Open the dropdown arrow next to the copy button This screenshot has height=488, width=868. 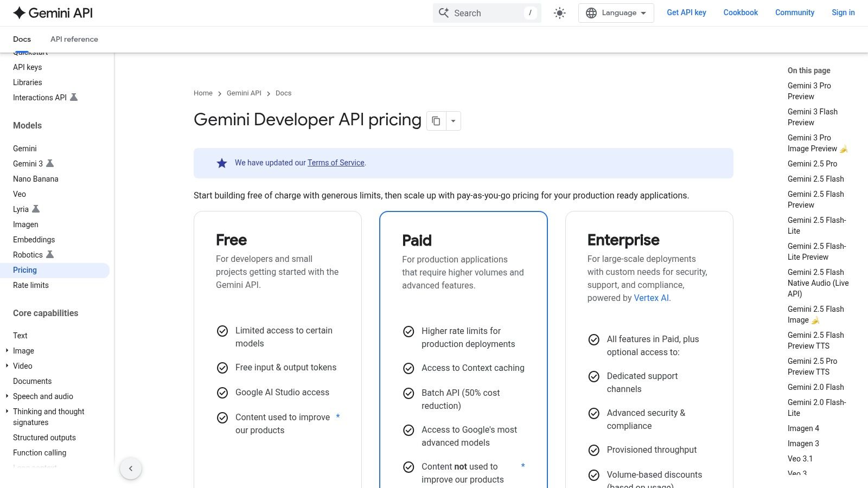[x=454, y=120]
